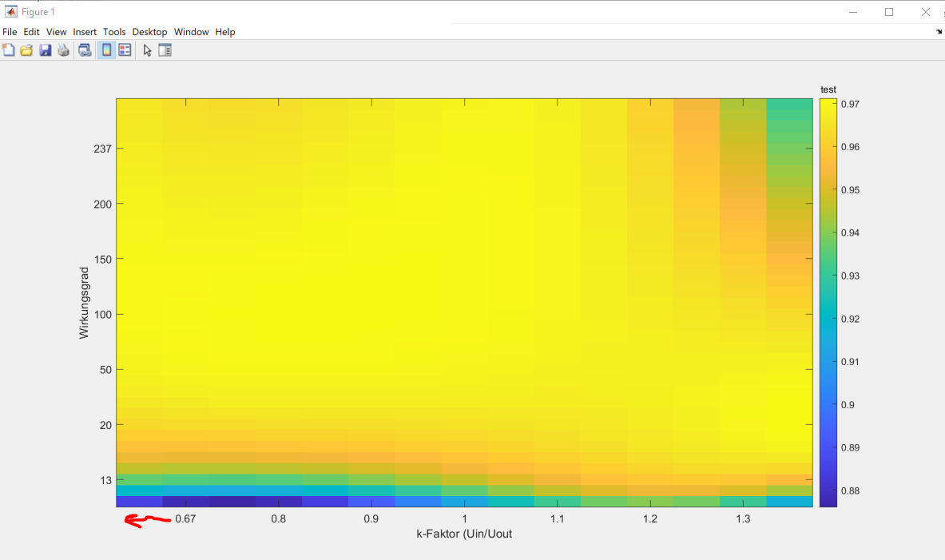Click the dock figure arrow icon
The height and width of the screenshot is (560, 945).
pos(939,32)
